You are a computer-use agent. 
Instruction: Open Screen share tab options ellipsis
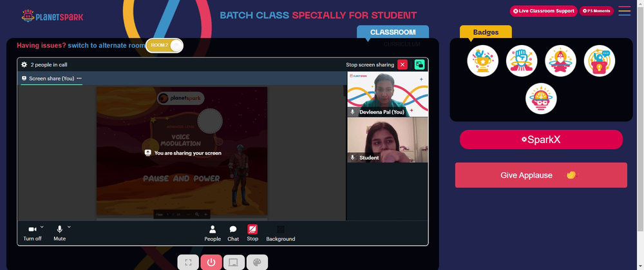(x=79, y=78)
